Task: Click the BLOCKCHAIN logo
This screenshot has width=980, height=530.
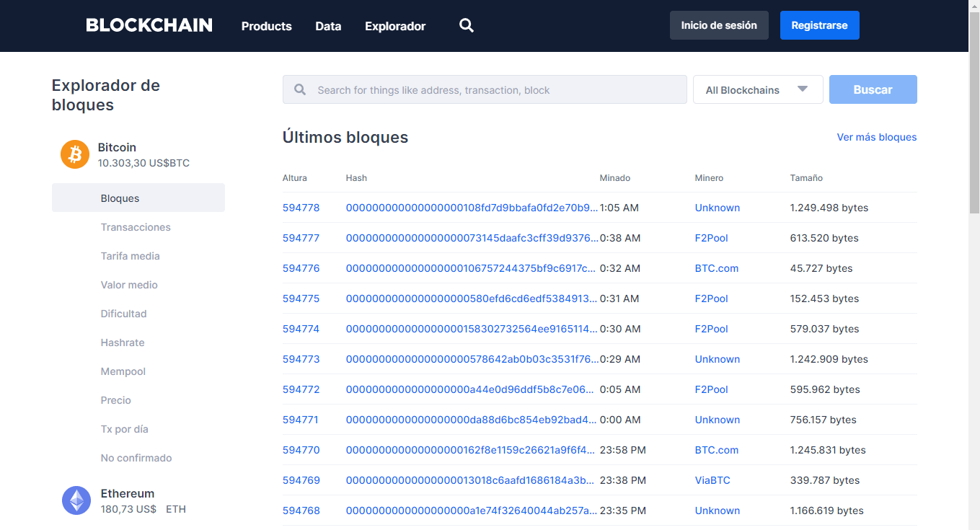Action: point(149,25)
